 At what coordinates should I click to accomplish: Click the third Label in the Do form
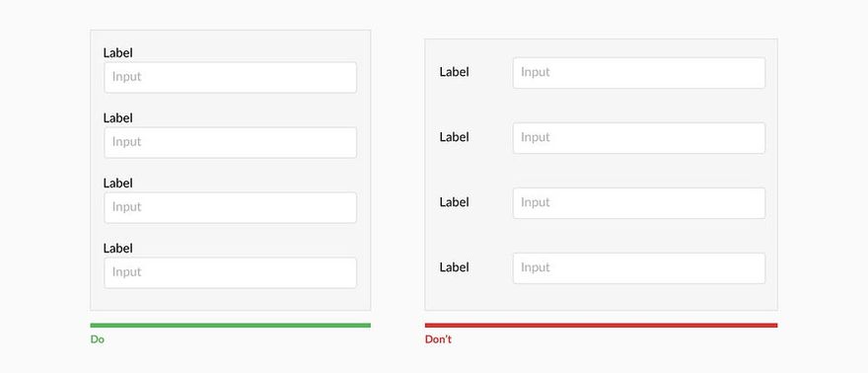118,184
